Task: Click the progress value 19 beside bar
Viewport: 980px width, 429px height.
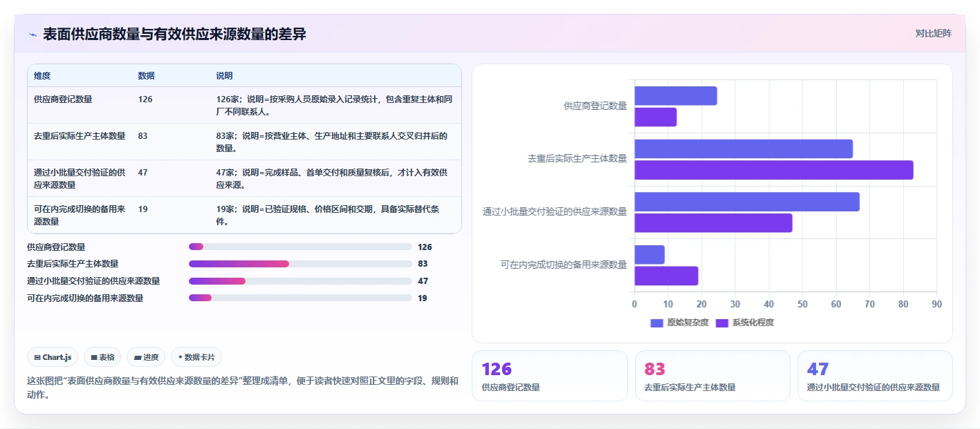Action: pyautogui.click(x=423, y=298)
